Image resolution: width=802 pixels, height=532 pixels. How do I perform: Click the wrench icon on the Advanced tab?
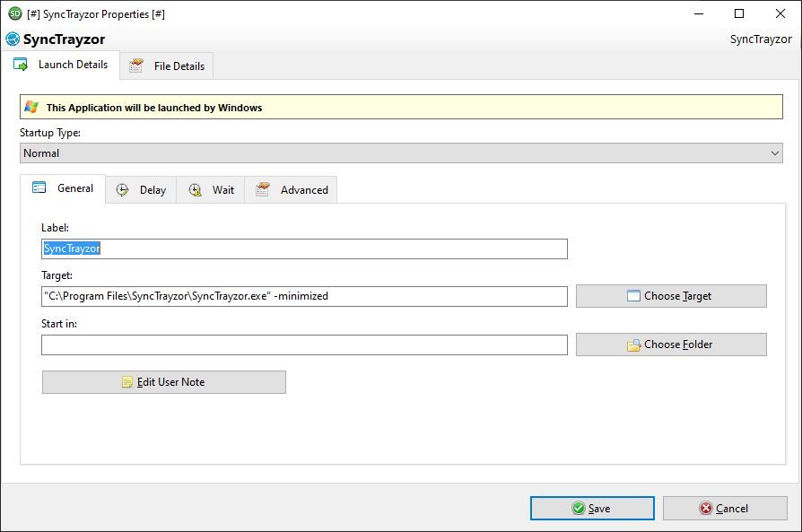click(x=263, y=189)
